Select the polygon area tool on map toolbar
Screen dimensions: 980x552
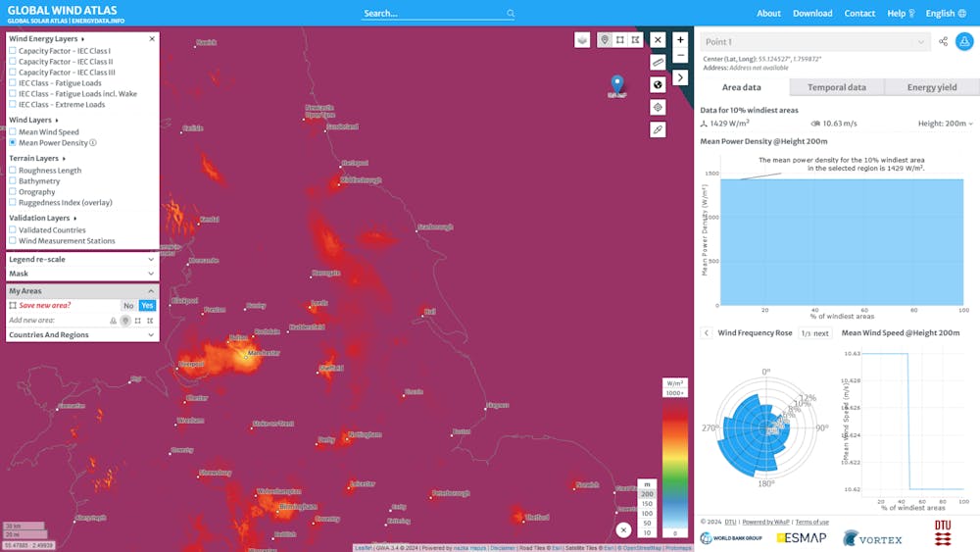click(x=635, y=40)
